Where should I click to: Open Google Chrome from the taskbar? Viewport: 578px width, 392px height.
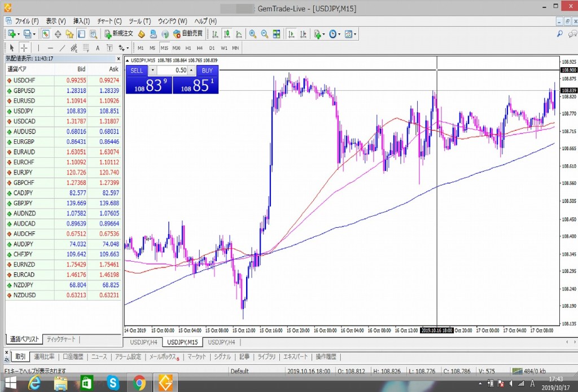tap(139, 384)
